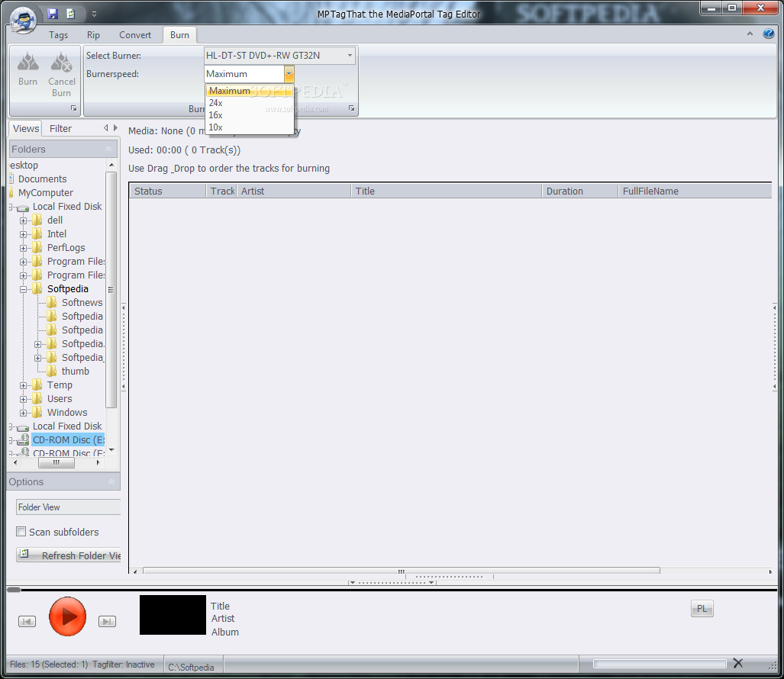784x679 pixels.
Task: Open the Tags ribbon tab
Action: click(x=58, y=35)
